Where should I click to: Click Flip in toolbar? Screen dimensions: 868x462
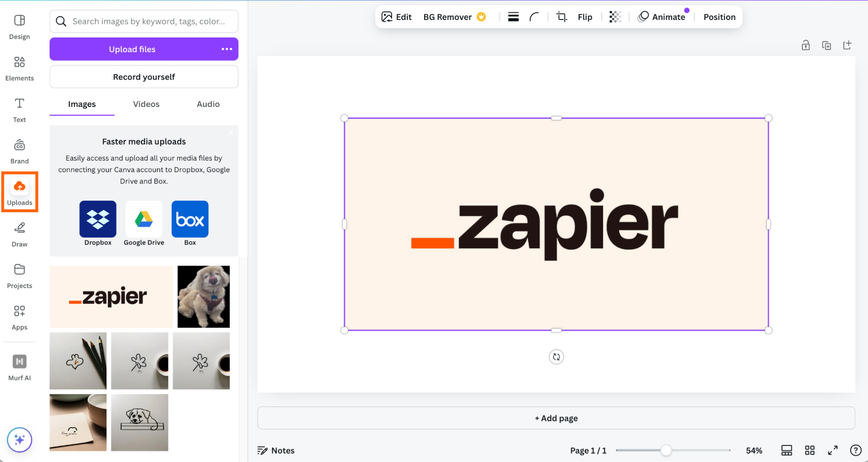click(x=585, y=17)
